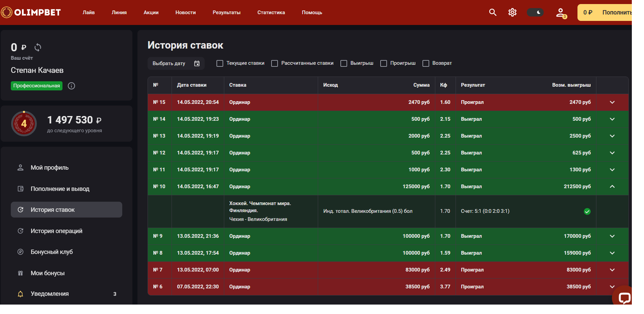The width and height of the screenshot is (644, 314).
Task: Open the live chat support bubble
Action: pyautogui.click(x=624, y=297)
